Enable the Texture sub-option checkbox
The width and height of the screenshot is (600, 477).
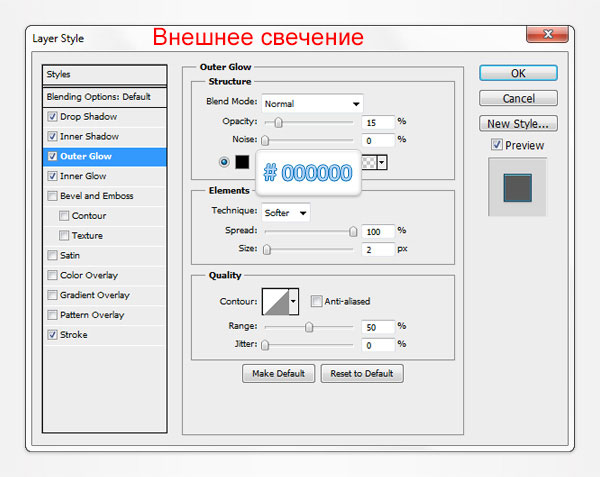pos(64,235)
